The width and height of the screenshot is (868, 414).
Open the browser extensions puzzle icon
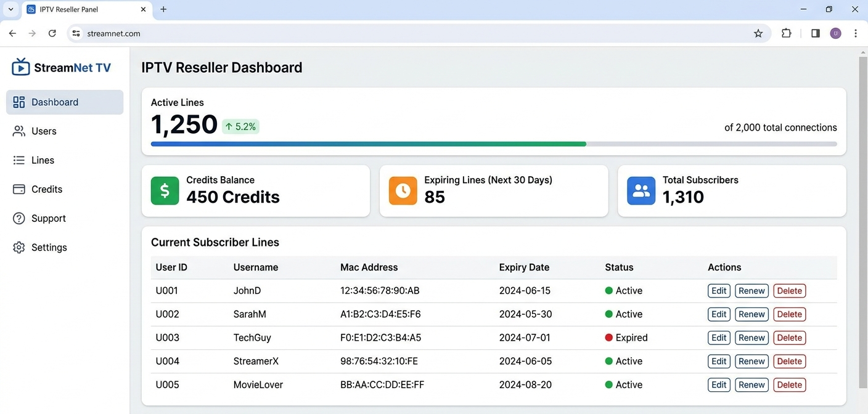[x=786, y=33]
